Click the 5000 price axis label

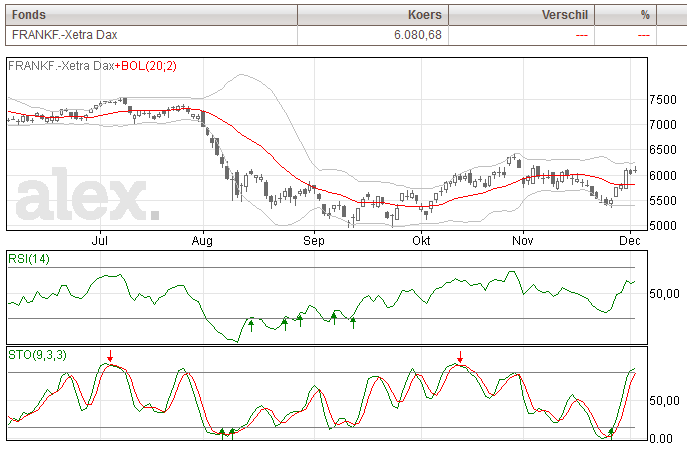pyautogui.click(x=663, y=226)
